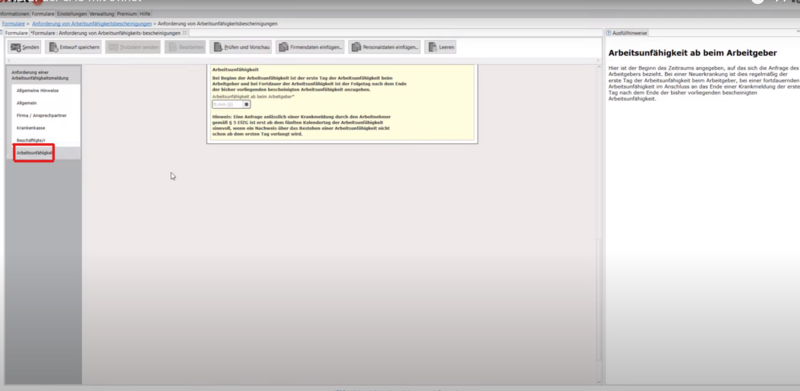This screenshot has height=391, width=800.
Task: Follow the Anforderung von Arbeitsunfähigkeitsbescheinigungen breadcrumb link
Action: (x=92, y=23)
